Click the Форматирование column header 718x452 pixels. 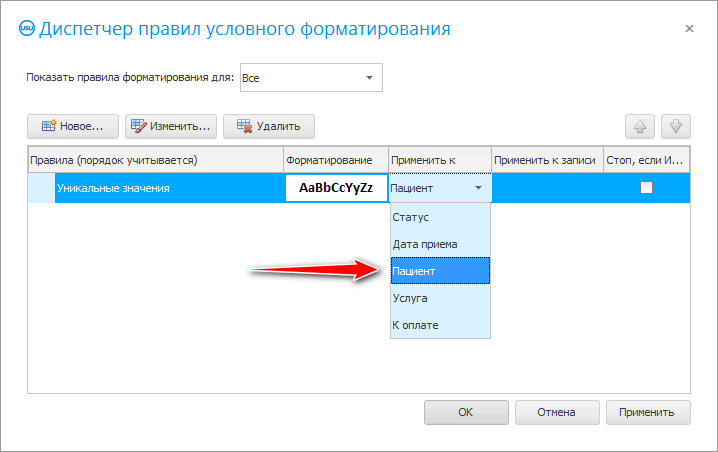[x=336, y=160]
